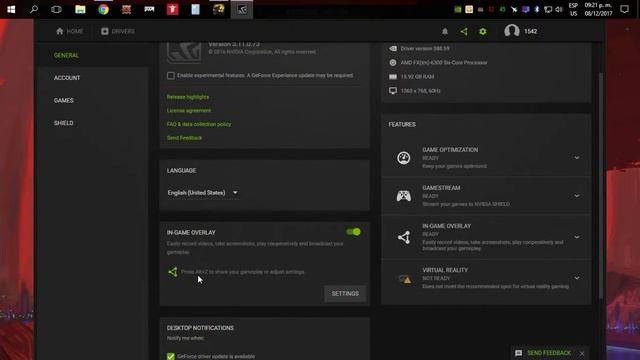Open the Windows Start menu
This screenshot has height=360, width=640.
(11, 9)
